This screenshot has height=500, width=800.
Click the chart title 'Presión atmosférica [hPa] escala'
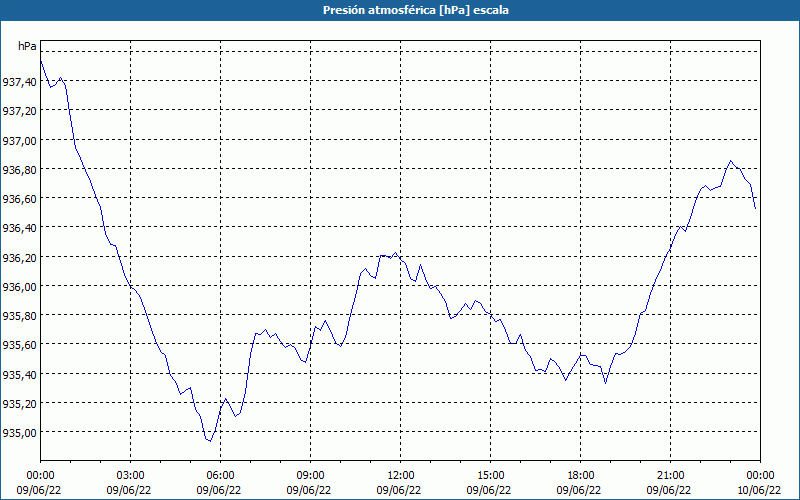(x=416, y=10)
